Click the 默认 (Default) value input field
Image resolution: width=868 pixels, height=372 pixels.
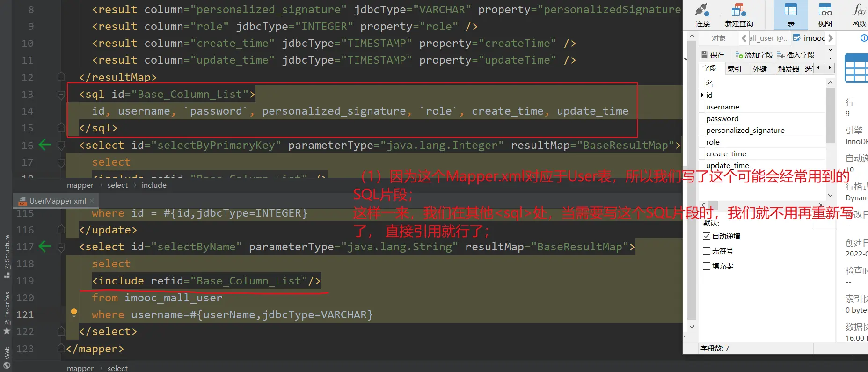point(824,223)
